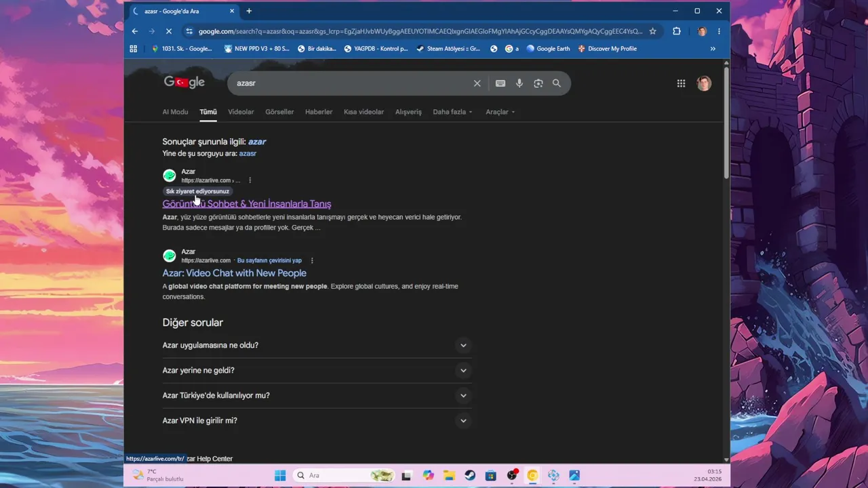Click the Google logo

(x=184, y=82)
